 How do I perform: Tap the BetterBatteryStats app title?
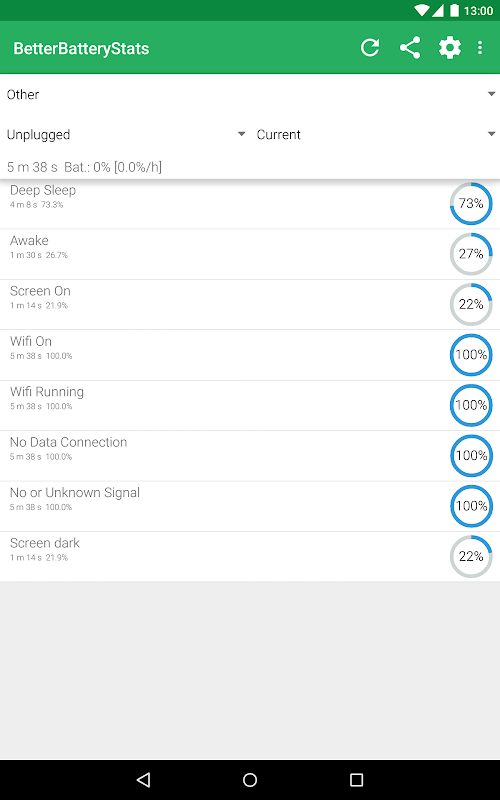pos(81,48)
